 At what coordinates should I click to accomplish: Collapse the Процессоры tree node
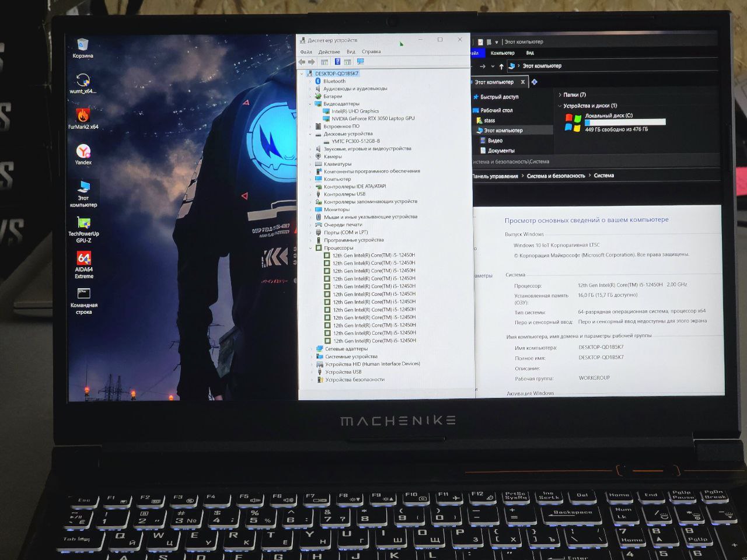[x=310, y=248]
